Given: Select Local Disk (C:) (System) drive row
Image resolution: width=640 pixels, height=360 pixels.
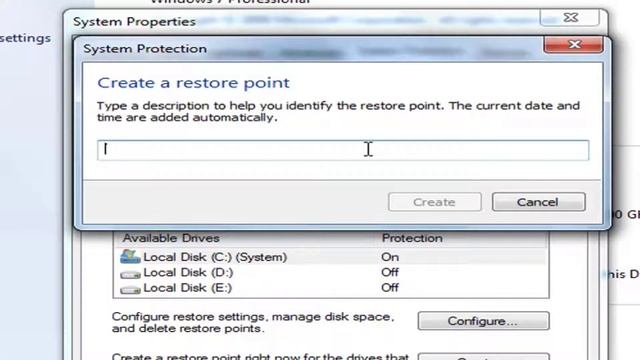Looking at the screenshot, I should [331, 257].
